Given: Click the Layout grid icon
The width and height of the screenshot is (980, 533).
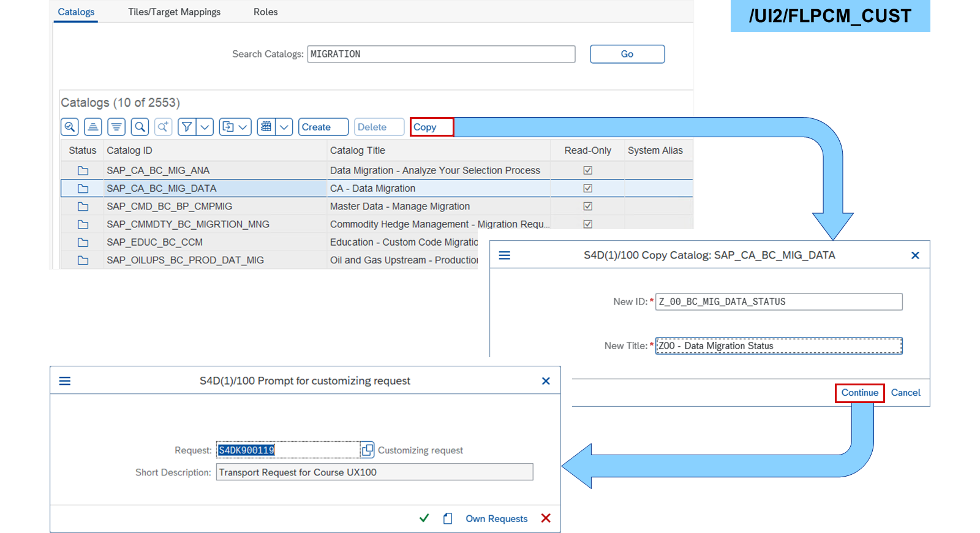Looking at the screenshot, I should 266,127.
